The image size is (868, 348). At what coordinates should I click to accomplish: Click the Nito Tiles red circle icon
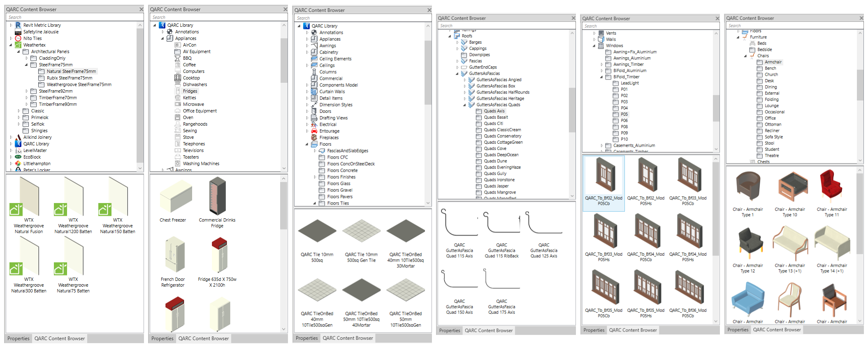click(x=18, y=38)
